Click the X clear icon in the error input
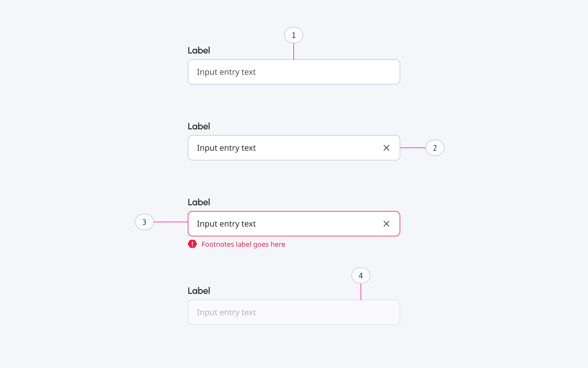The width and height of the screenshot is (588, 368). point(386,224)
